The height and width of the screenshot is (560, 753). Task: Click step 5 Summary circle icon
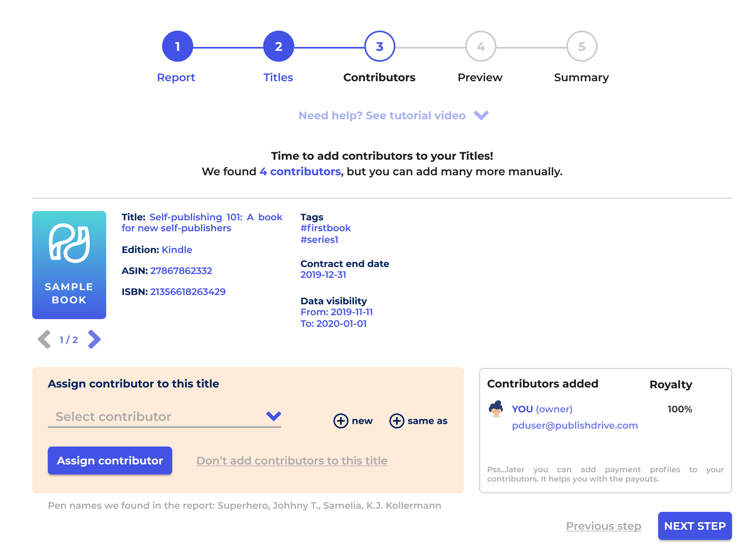(x=581, y=46)
